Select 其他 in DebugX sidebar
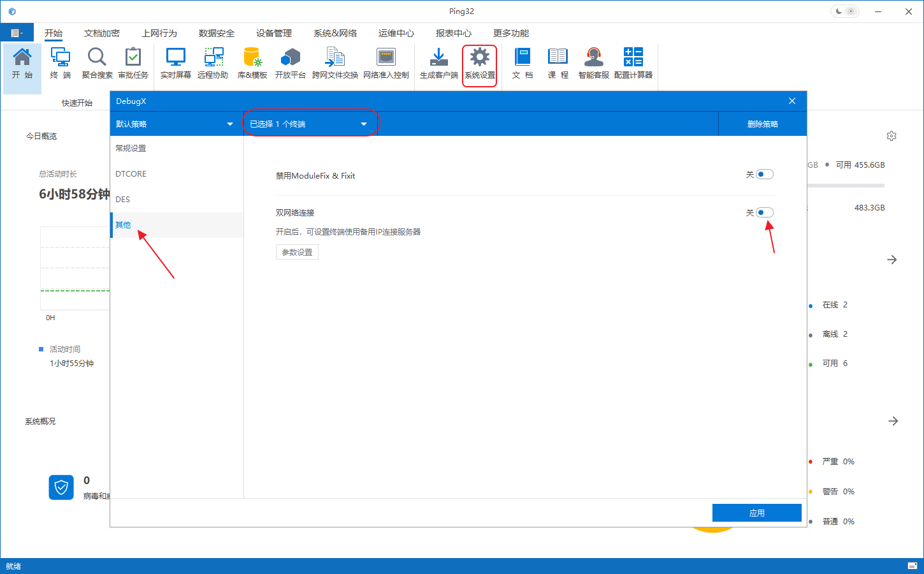Image resolution: width=924 pixels, height=574 pixels. 177,225
